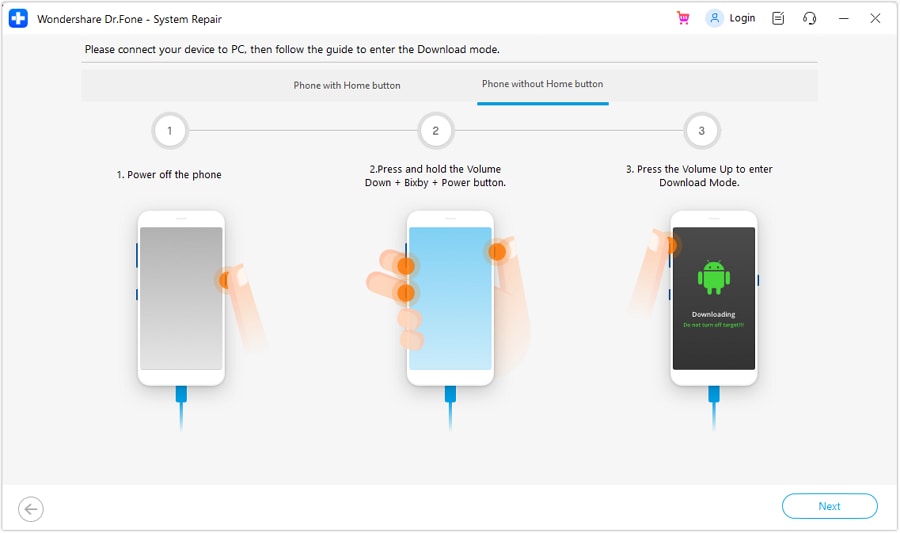Close the Dr.Fone System Repair window

(x=877, y=18)
